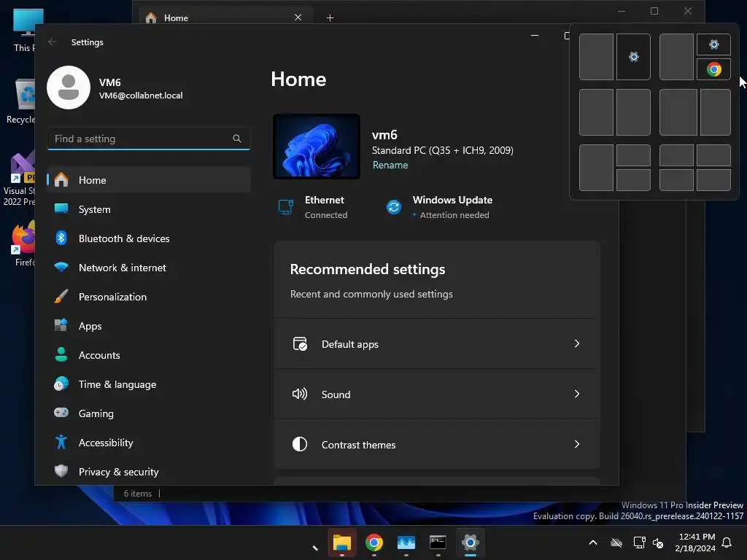Image resolution: width=747 pixels, height=560 pixels.
Task: Click the muted volume tray icon
Action: tap(659, 542)
